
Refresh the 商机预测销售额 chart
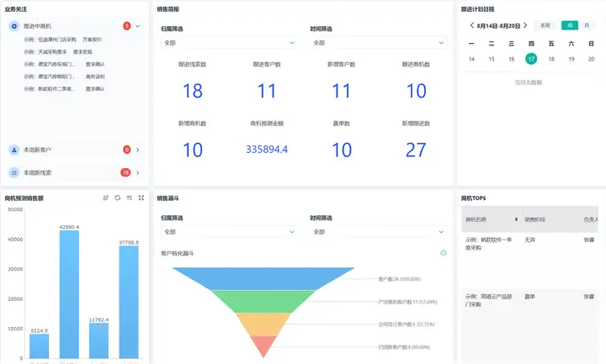pyautogui.click(x=118, y=198)
